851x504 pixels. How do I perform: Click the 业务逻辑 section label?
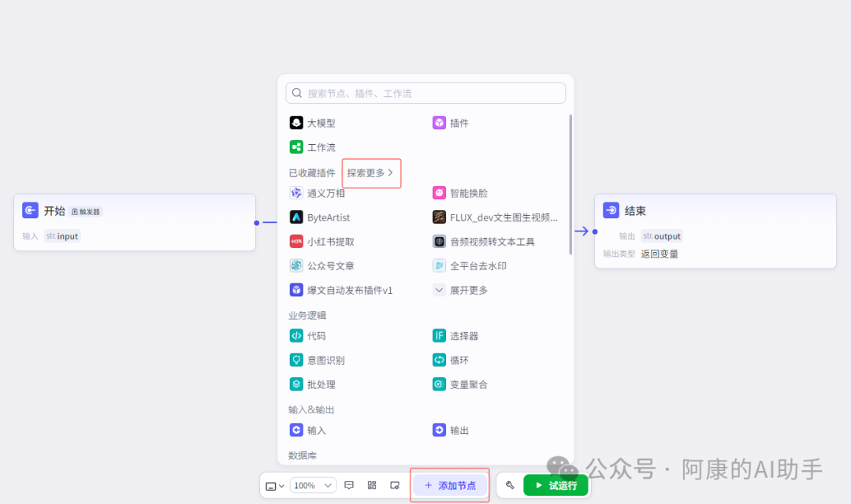[307, 315]
